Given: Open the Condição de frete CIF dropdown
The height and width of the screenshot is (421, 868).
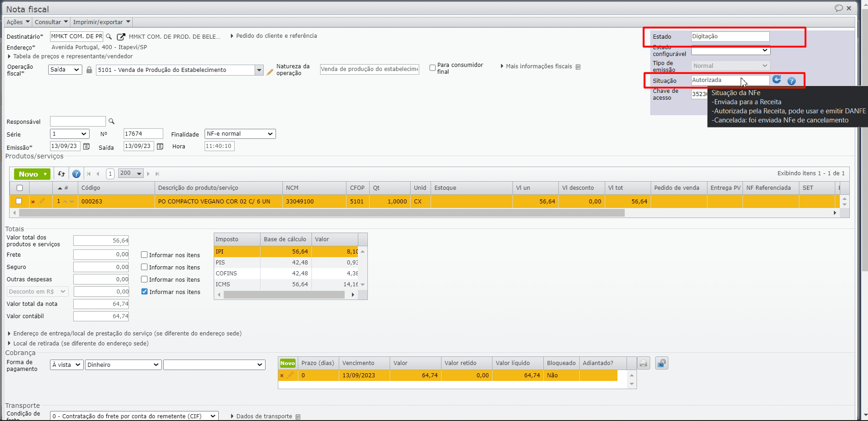Looking at the screenshot, I should 134,416.
